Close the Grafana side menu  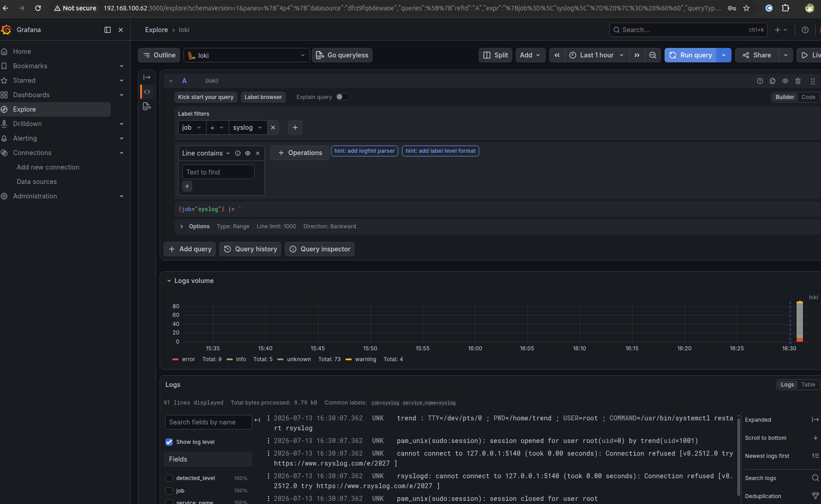click(121, 30)
